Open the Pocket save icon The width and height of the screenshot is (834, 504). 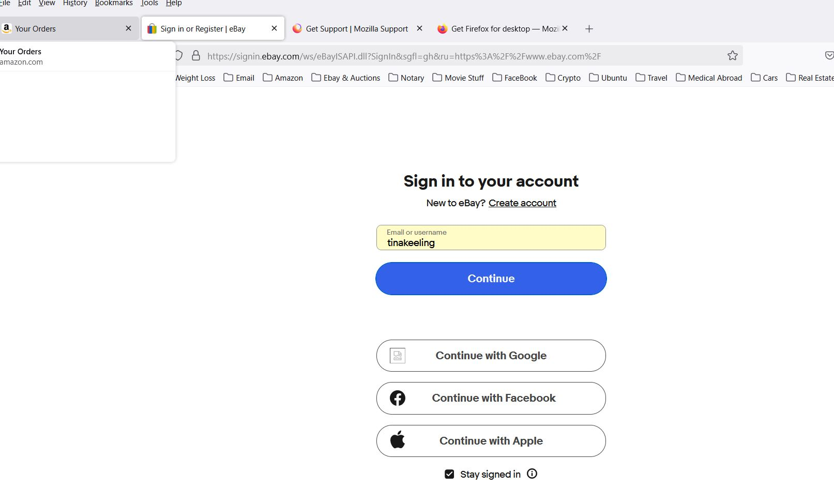point(828,56)
